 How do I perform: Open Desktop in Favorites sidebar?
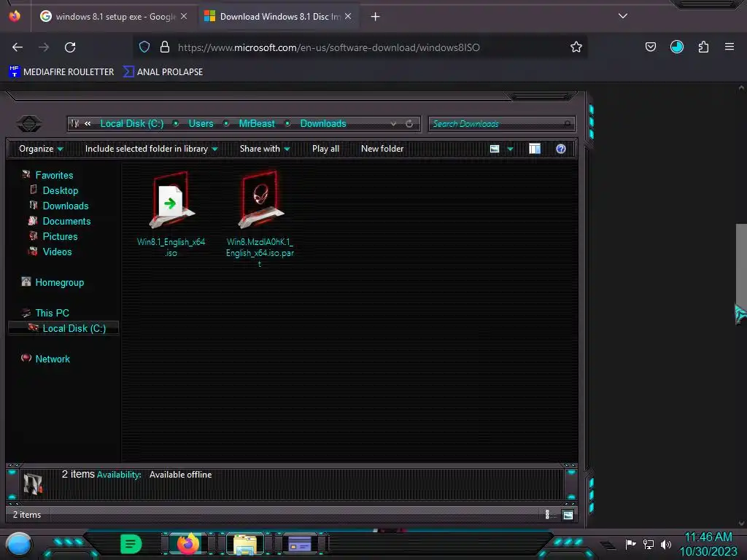[x=60, y=190]
